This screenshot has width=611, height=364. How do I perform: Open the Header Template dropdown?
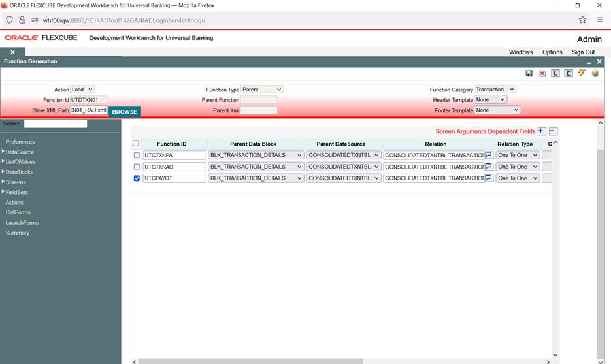[x=491, y=100]
